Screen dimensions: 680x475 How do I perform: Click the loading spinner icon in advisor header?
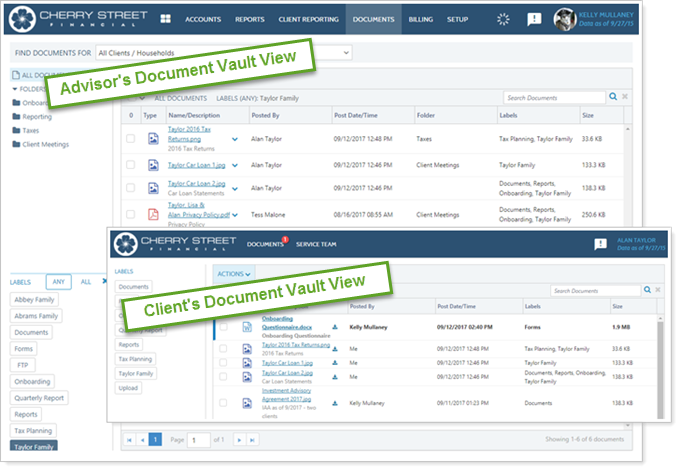[503, 19]
